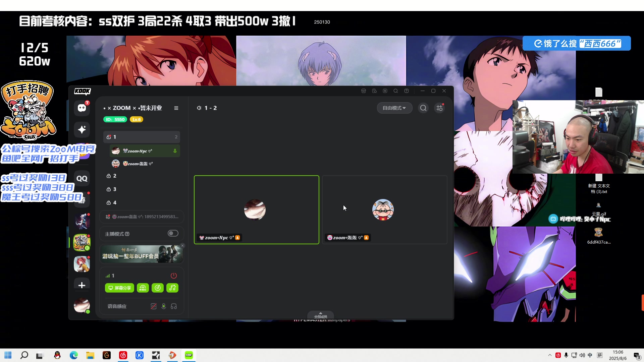Select second participant video tile
The image size is (644, 362).
[385, 210]
